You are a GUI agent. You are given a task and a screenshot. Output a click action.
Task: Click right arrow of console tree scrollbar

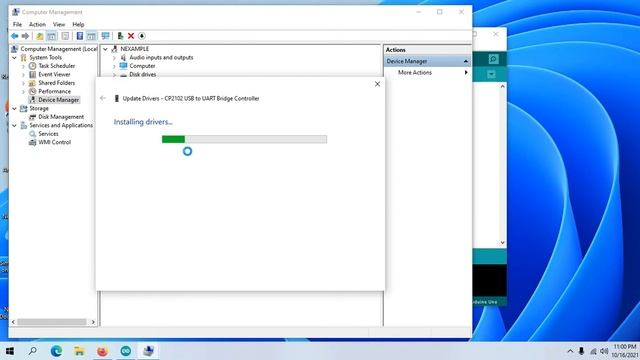pyautogui.click(x=93, y=322)
